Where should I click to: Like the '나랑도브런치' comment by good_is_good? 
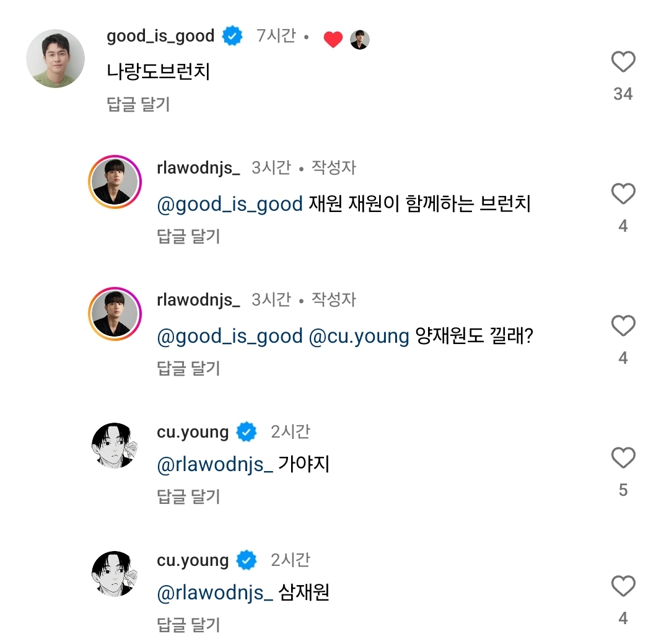point(623,62)
